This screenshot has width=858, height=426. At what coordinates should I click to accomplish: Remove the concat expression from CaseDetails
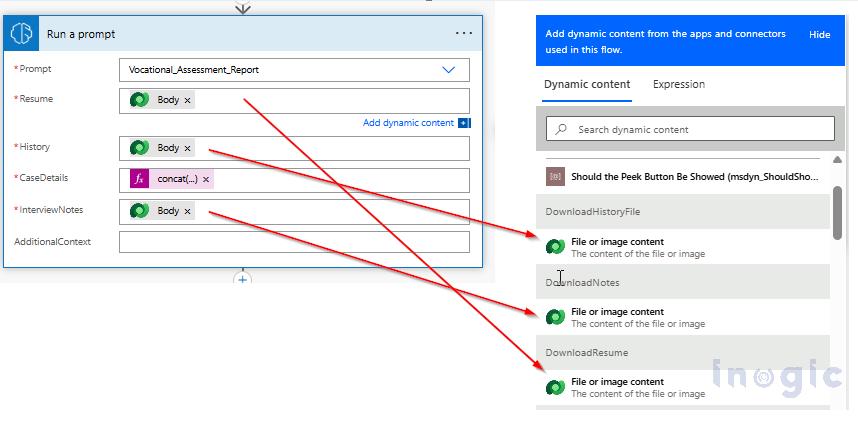[206, 180]
